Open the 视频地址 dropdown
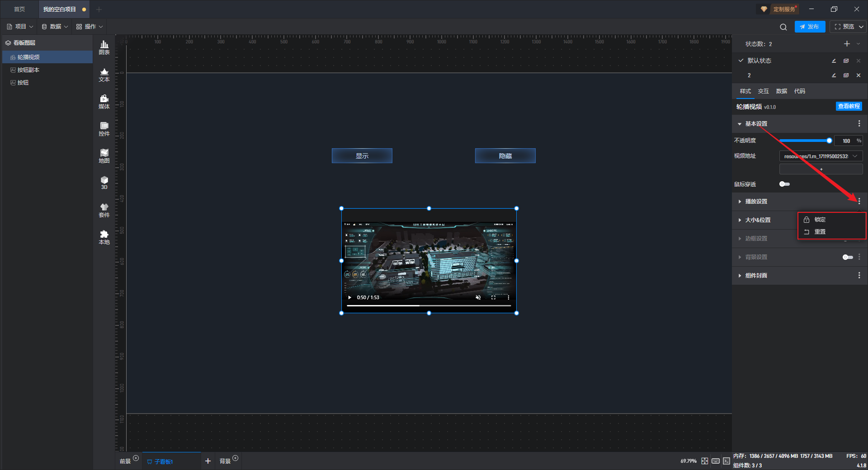Image resolution: width=868 pixels, height=470 pixels. pos(821,156)
